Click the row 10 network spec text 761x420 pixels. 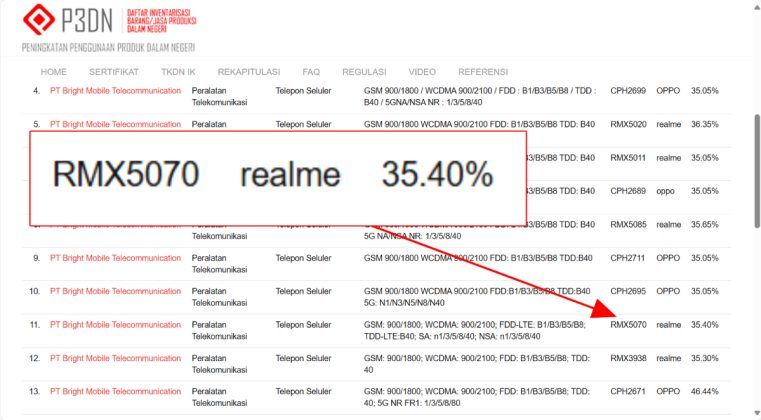pos(477,297)
